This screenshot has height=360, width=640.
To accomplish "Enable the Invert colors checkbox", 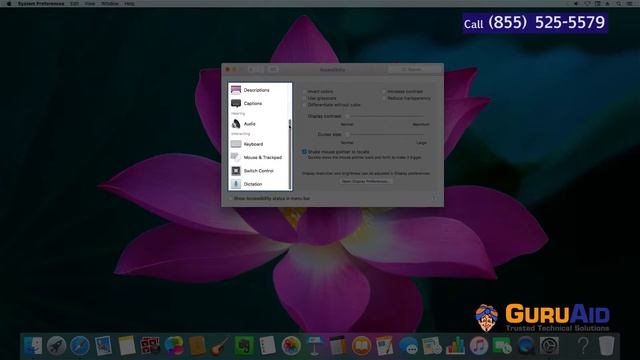I will point(304,91).
